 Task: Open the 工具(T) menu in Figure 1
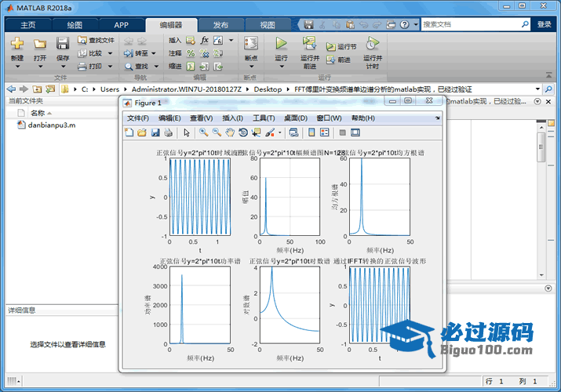(x=264, y=118)
